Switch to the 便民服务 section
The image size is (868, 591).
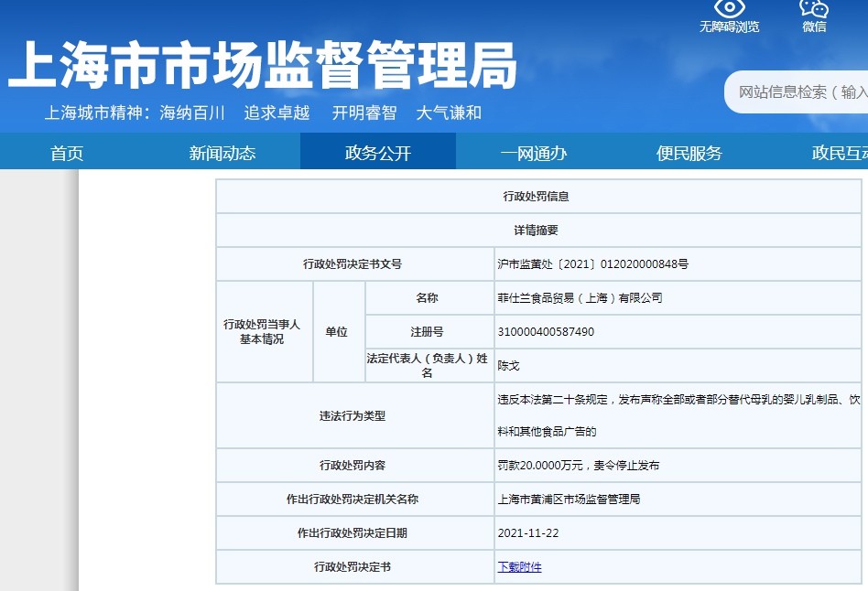click(x=689, y=153)
